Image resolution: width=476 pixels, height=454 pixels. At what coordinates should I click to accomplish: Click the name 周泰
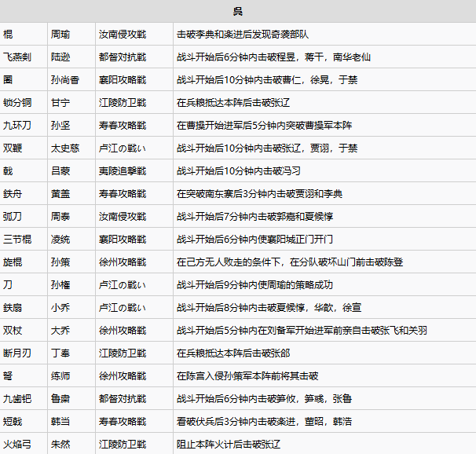(x=60, y=216)
